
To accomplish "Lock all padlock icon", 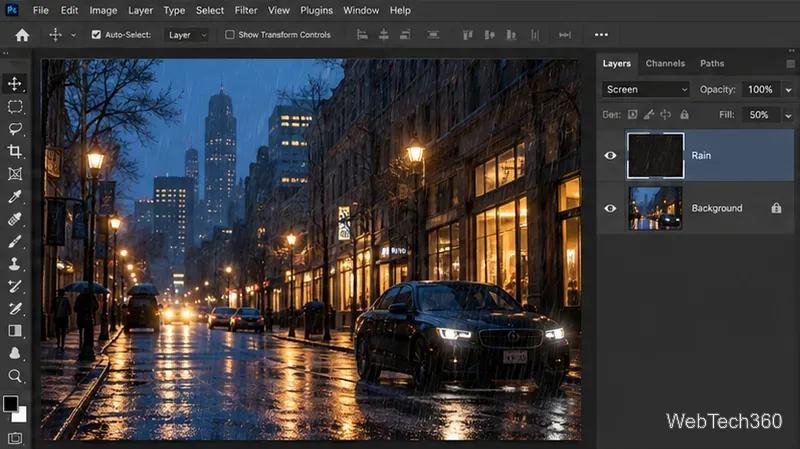I will click(x=684, y=114).
